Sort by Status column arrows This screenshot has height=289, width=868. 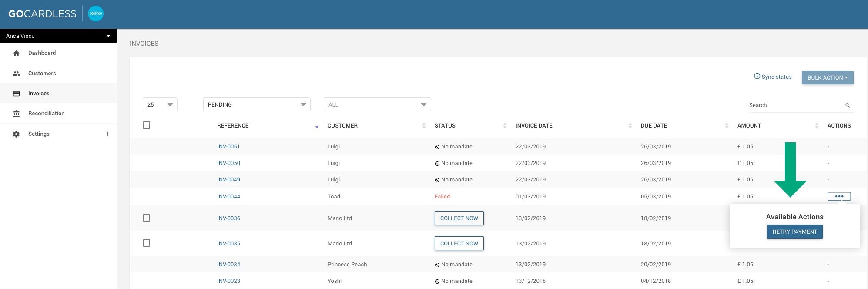pyautogui.click(x=505, y=126)
